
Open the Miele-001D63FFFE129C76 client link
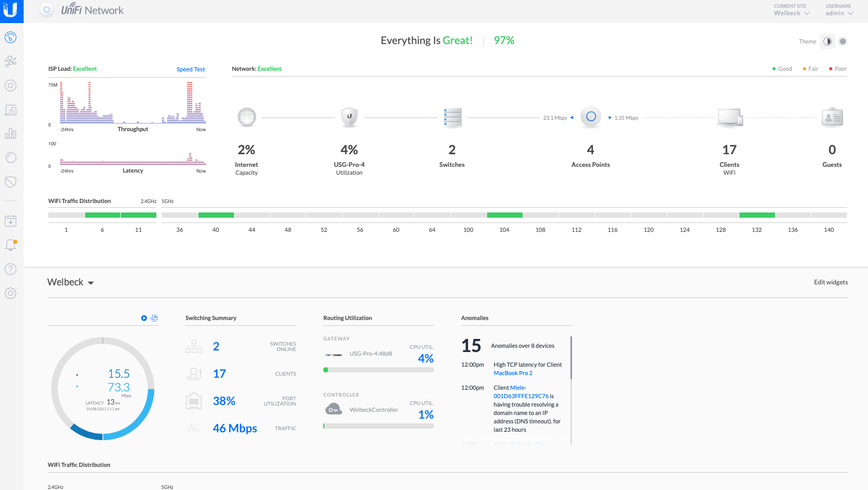(521, 392)
